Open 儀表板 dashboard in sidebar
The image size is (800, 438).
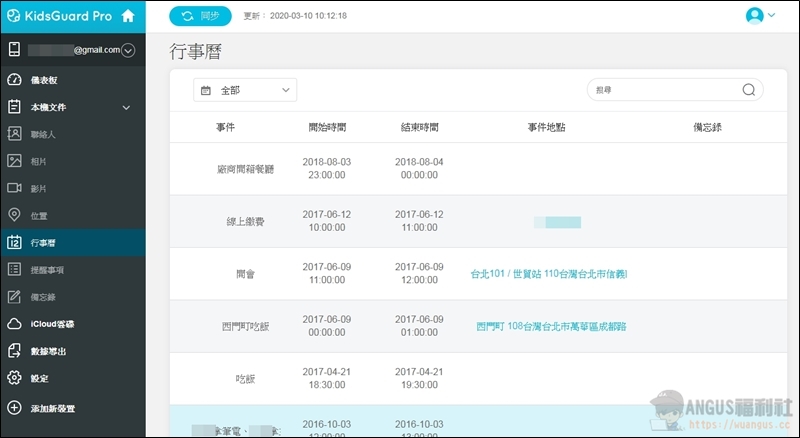45,80
